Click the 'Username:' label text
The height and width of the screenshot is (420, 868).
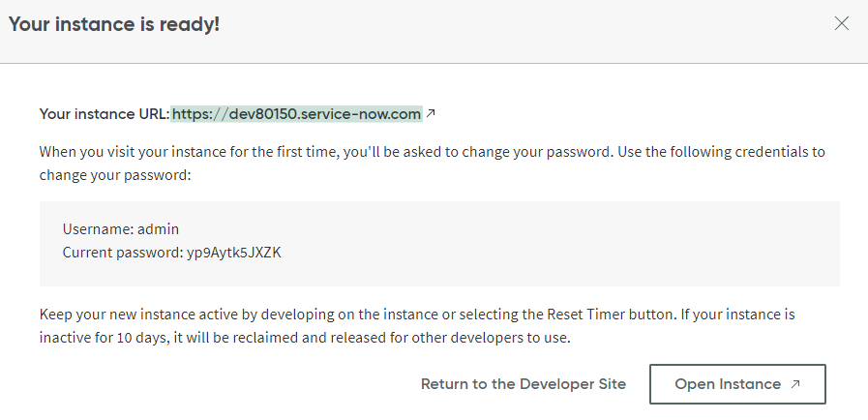pyautogui.click(x=98, y=229)
